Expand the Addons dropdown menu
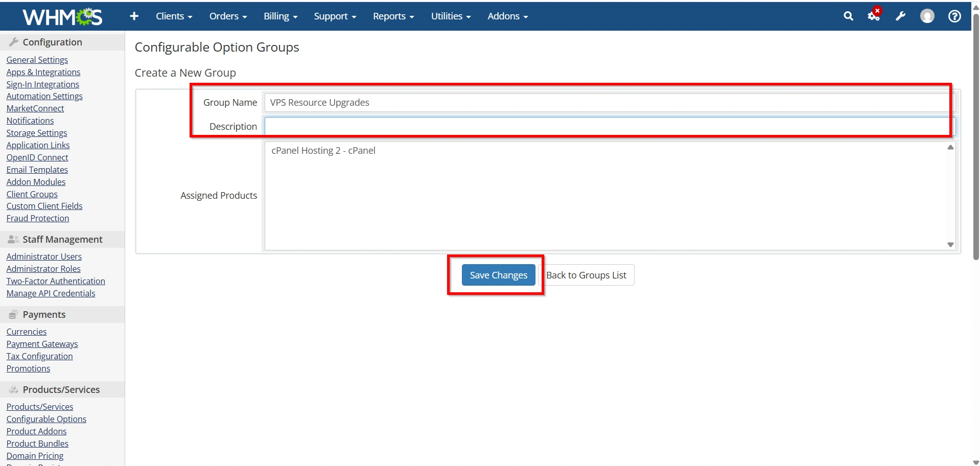This screenshot has width=980, height=466. (507, 16)
